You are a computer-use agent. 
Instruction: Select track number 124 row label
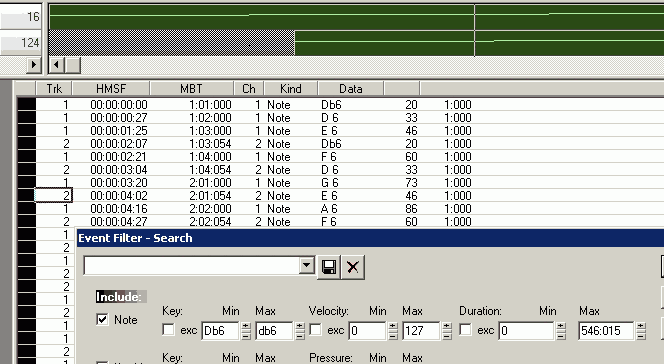pyautogui.click(x=20, y=43)
